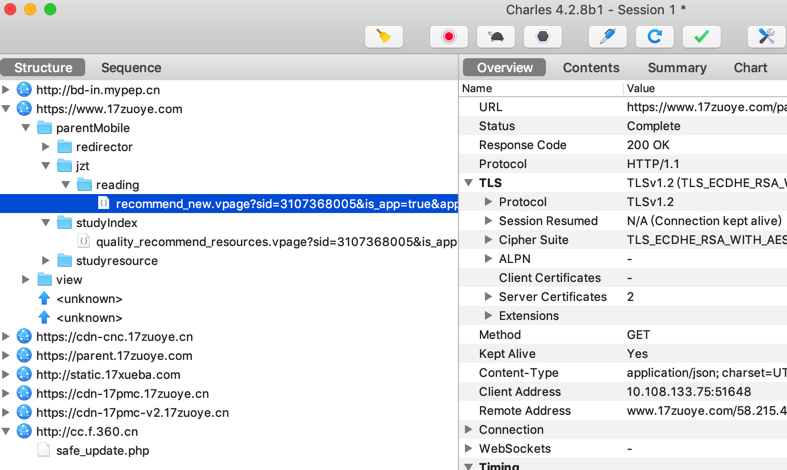This screenshot has width=787, height=470.
Task: Switch to the Sequence view tab
Action: pos(131,67)
